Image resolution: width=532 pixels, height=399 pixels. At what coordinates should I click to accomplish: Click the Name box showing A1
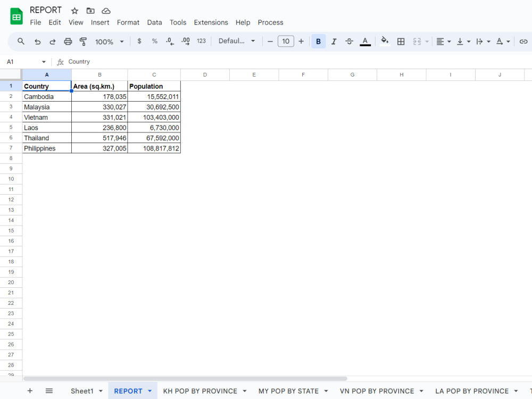pyautogui.click(x=22, y=62)
